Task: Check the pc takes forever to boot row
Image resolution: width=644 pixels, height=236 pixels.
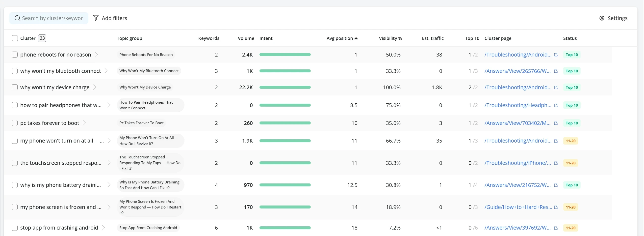Action: (15, 123)
